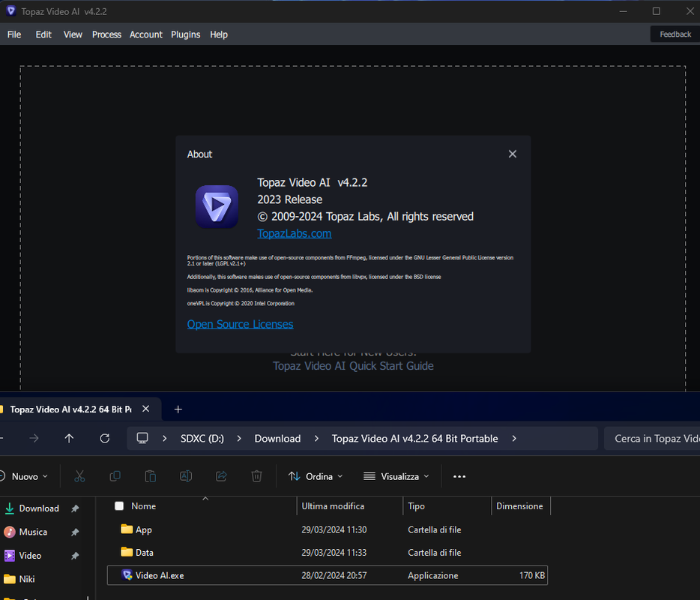
Task: Click the Topaz icon in the title bar
Action: coord(11,11)
